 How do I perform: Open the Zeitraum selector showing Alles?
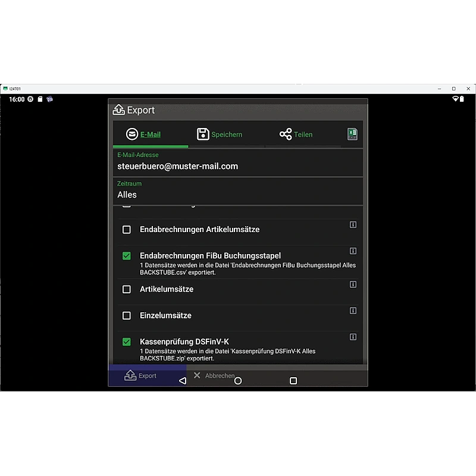click(237, 191)
